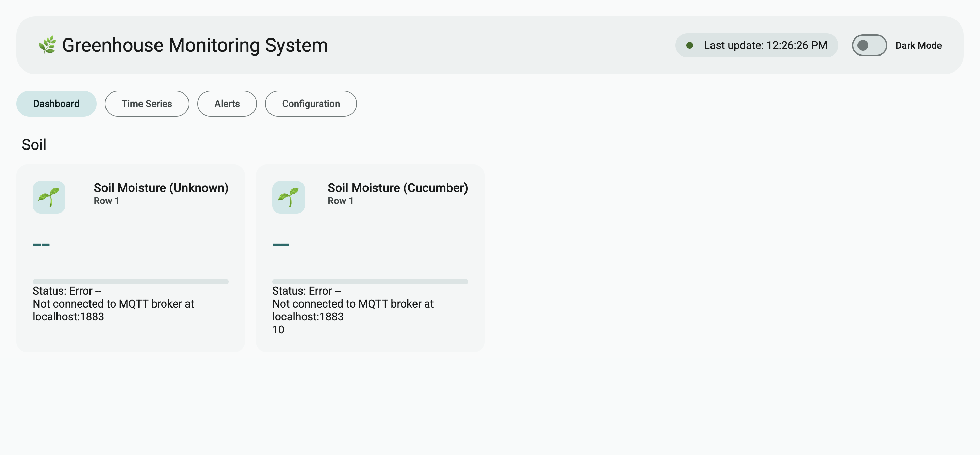Open the Alerts tab
The height and width of the screenshot is (455, 980).
[x=227, y=103]
